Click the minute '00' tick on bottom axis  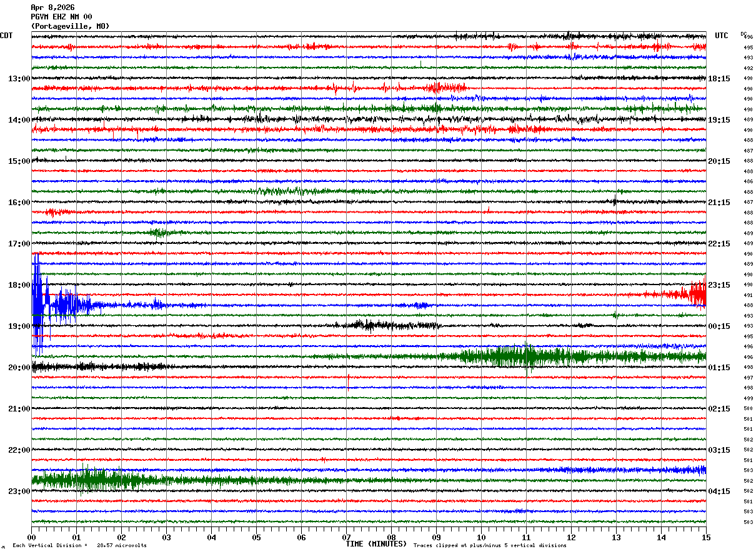coord(32,537)
